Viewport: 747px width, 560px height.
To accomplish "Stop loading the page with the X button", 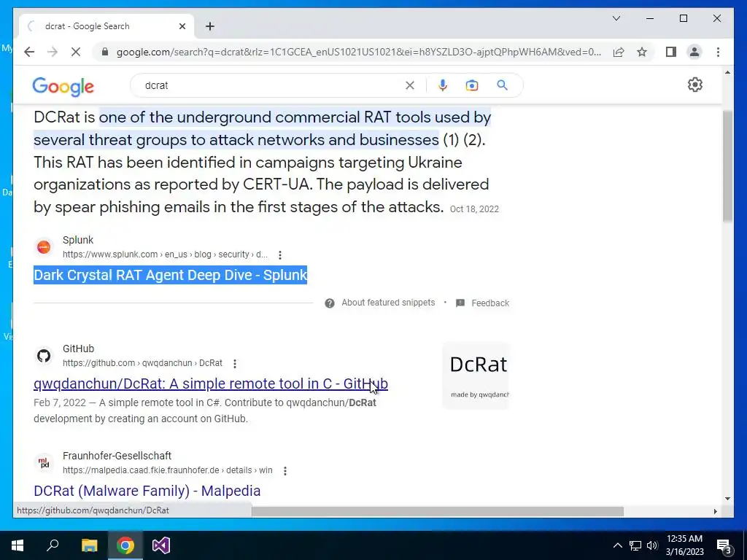I will click(76, 52).
